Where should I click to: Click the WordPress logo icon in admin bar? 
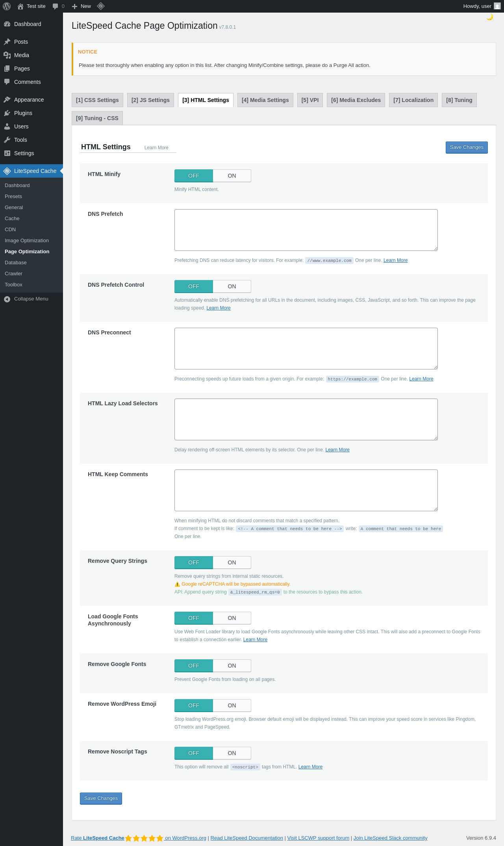point(7,6)
